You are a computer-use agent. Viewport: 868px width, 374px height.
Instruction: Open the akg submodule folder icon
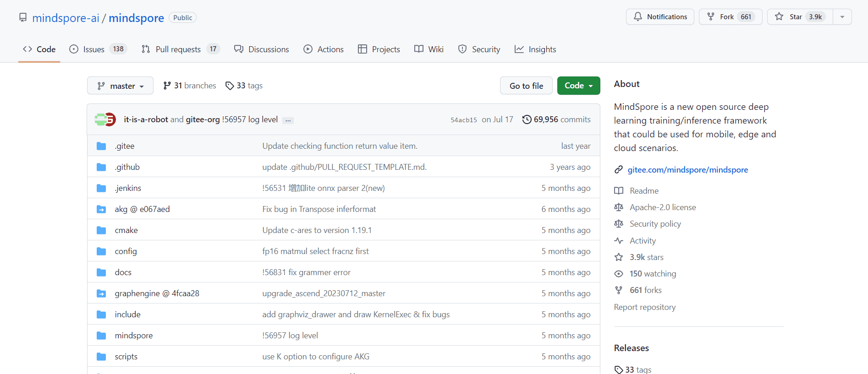pos(101,209)
